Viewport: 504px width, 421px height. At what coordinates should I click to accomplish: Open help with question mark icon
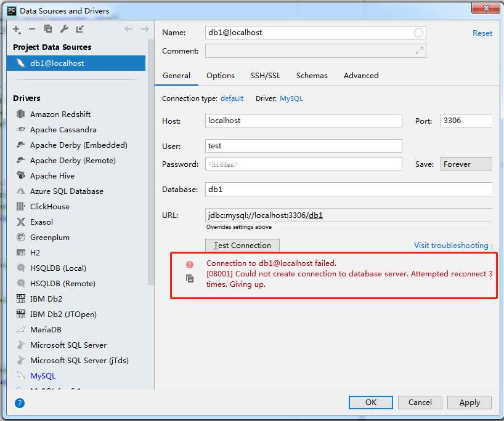coord(20,403)
